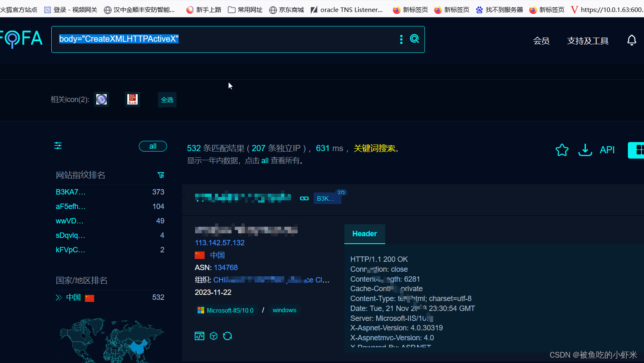Click the asset cube icon for this result
The height and width of the screenshot is (363, 644).
[213, 336]
